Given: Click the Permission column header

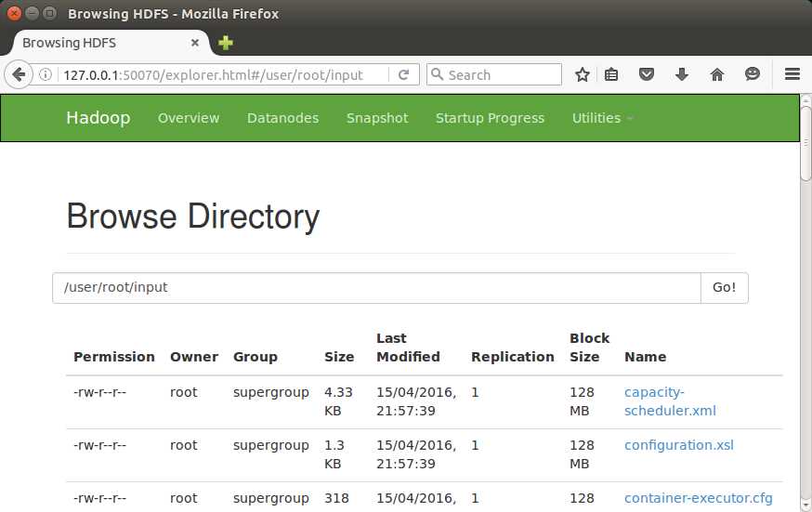Looking at the screenshot, I should 114,357.
